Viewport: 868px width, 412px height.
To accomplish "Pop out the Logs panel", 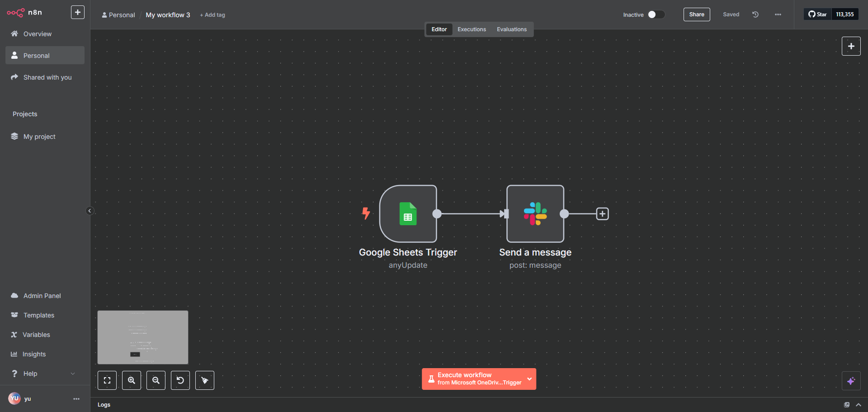I will pyautogui.click(x=847, y=405).
